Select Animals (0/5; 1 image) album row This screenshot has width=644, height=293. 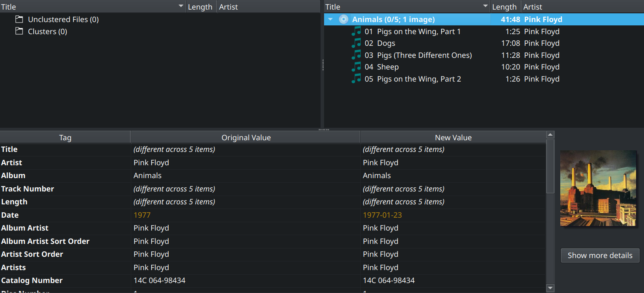point(484,19)
